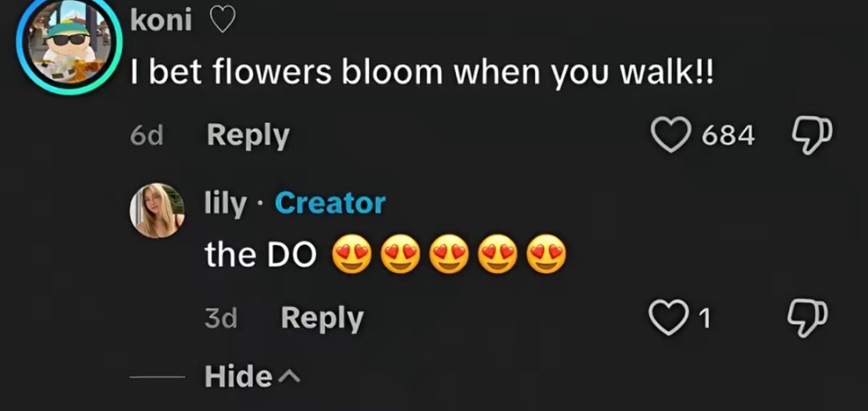
Task: Reply to lily's comment
Action: click(x=321, y=318)
